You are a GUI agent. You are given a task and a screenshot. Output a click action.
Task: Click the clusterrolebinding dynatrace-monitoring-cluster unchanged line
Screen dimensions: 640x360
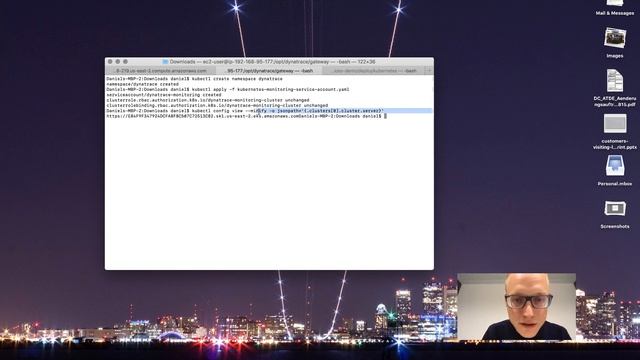coord(217,105)
